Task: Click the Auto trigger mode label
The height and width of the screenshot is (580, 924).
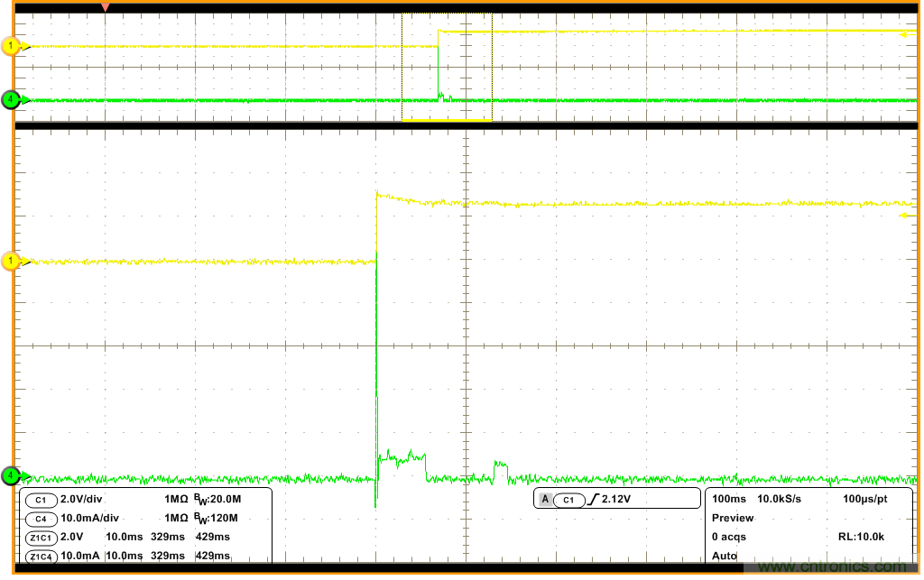Action: pyautogui.click(x=725, y=556)
